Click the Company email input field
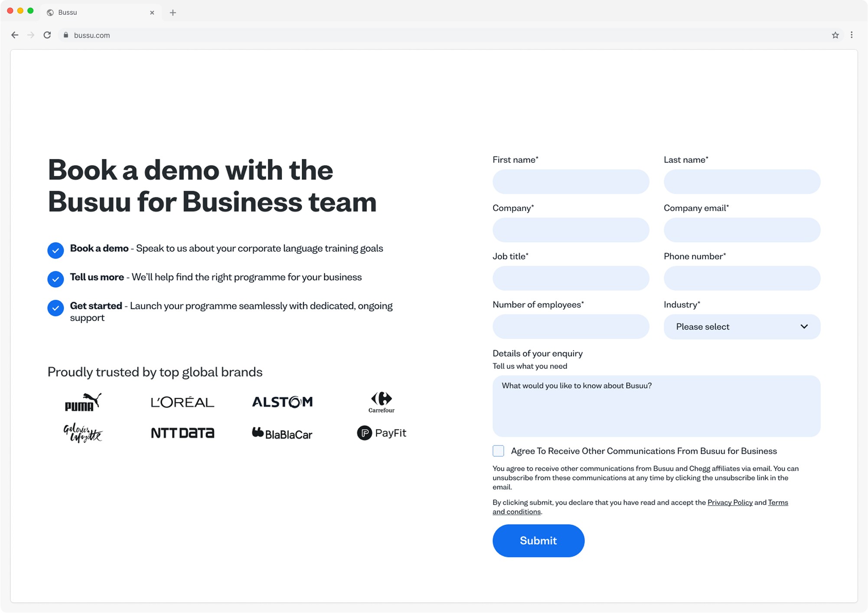This screenshot has width=868, height=613. tap(742, 230)
